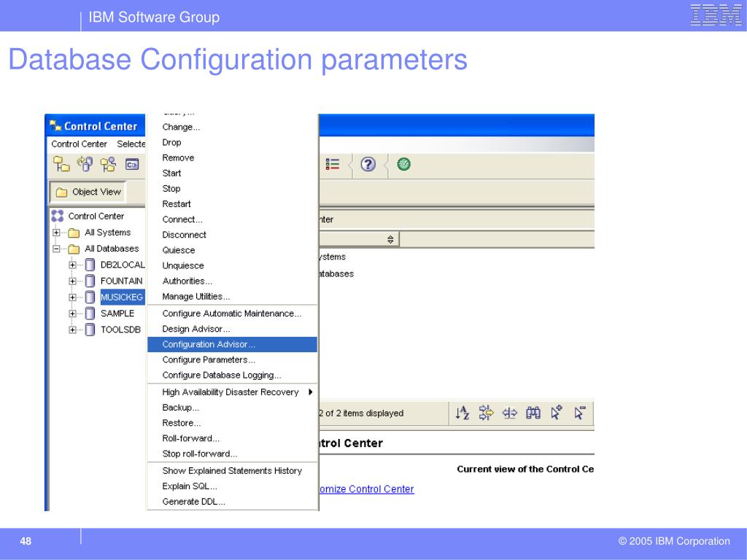This screenshot has height=560, width=747.
Task: Choose Configuration Advisor from context menu
Action: (233, 344)
